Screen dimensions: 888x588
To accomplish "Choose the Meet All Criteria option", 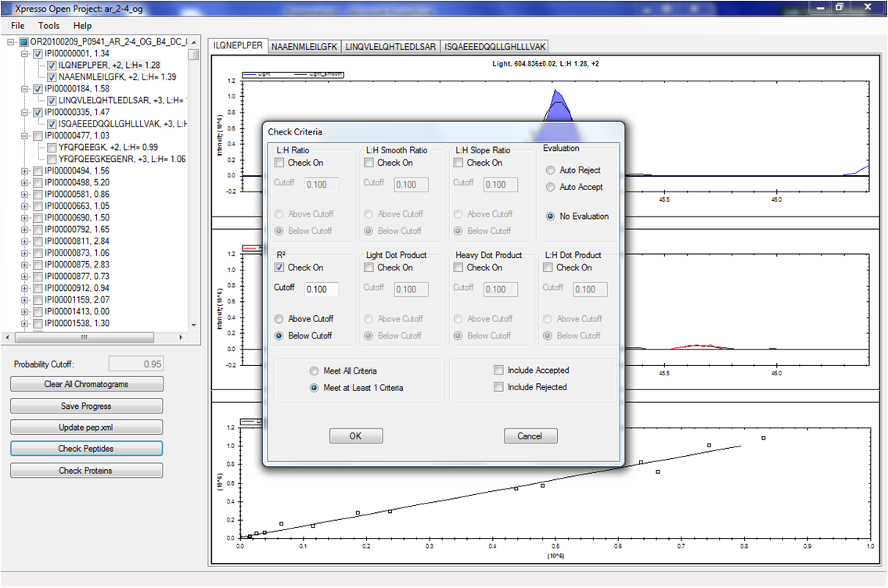I will click(x=315, y=371).
